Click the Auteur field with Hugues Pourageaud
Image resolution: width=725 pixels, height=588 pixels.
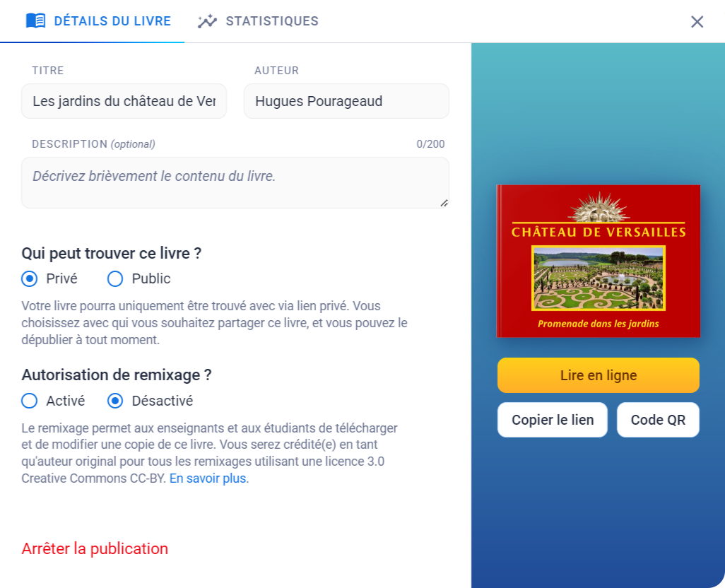[x=346, y=101]
